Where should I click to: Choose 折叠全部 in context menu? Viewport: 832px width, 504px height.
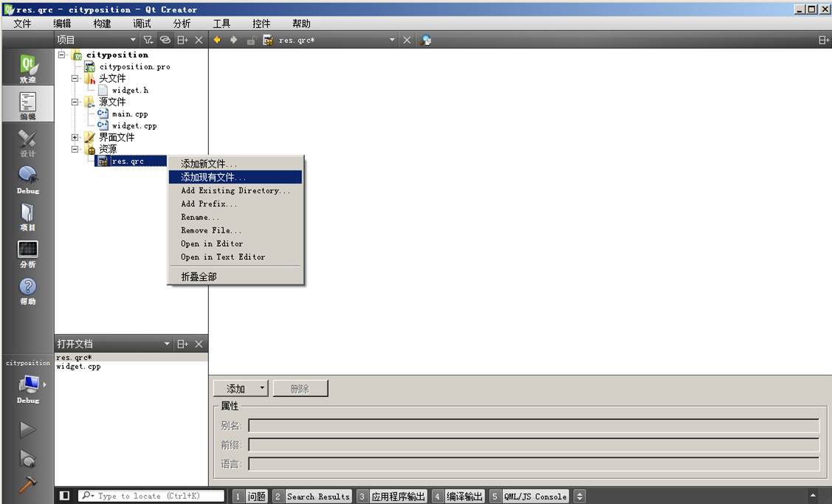[x=235, y=277]
